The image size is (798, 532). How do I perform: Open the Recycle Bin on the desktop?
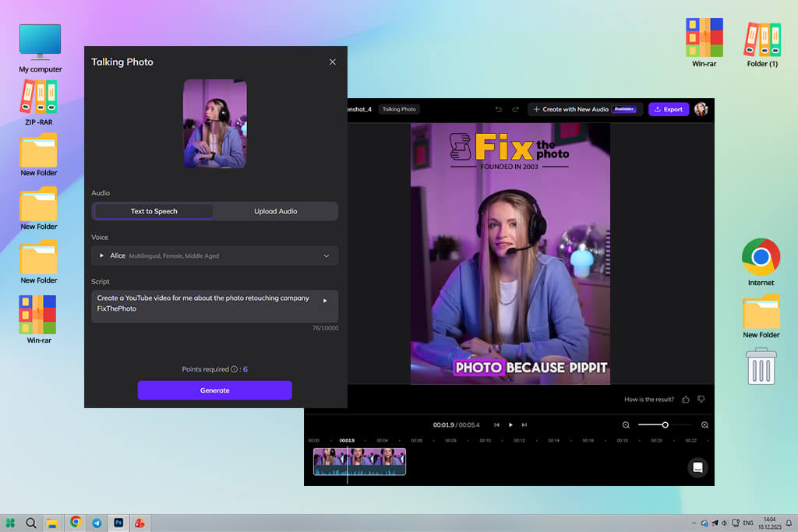[761, 366]
